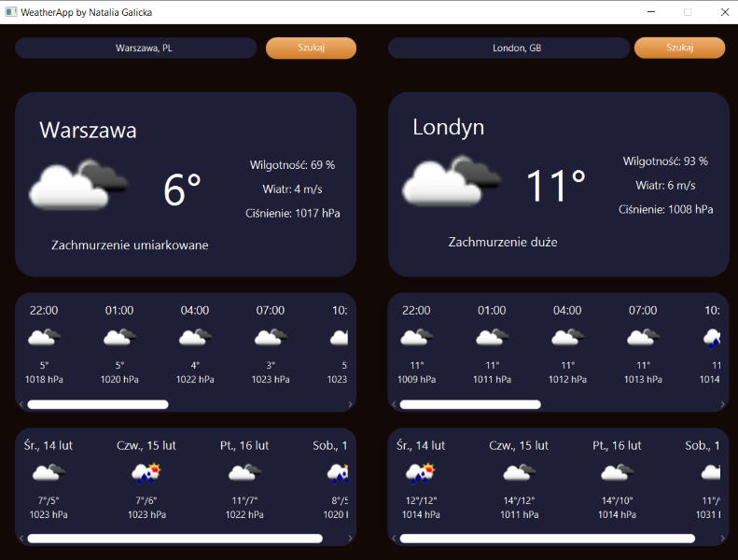Click London's large current weather cloud icon

click(453, 181)
